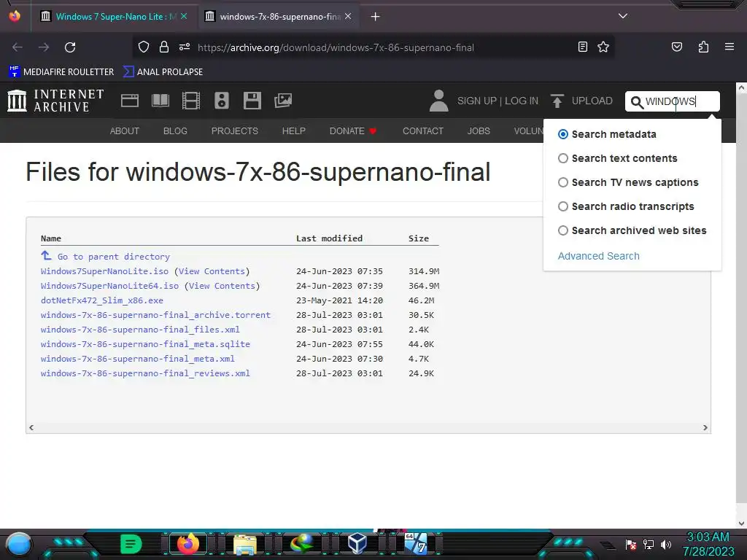The image size is (747, 560).
Task: Download dotNetFx472_Slim_x86.exe
Action: click(x=102, y=300)
